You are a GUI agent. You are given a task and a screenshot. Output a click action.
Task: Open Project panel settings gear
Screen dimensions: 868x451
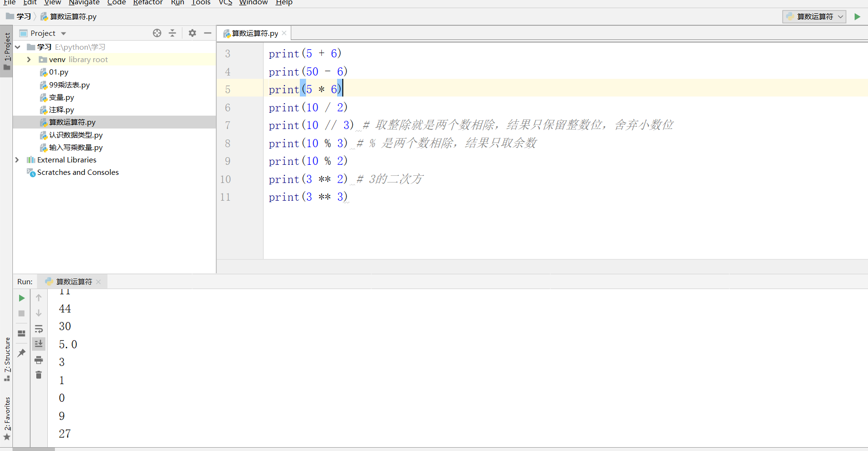192,33
